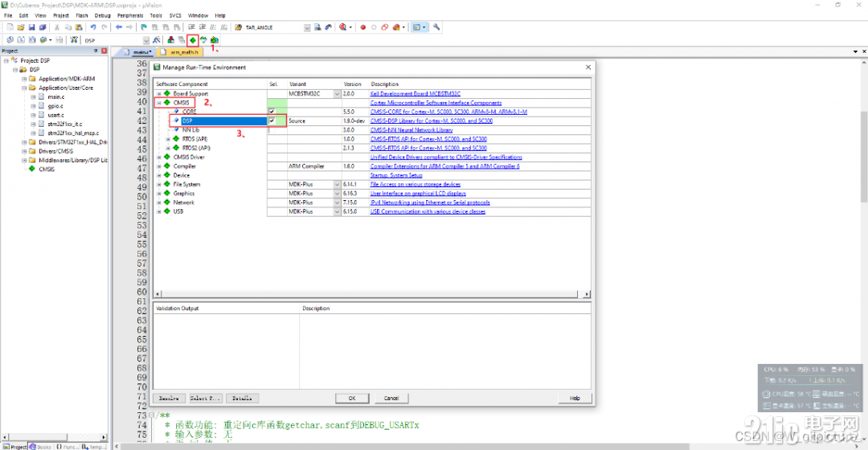Click the Cut toolbar icon
The width and height of the screenshot is (868, 450).
[x=56, y=27]
